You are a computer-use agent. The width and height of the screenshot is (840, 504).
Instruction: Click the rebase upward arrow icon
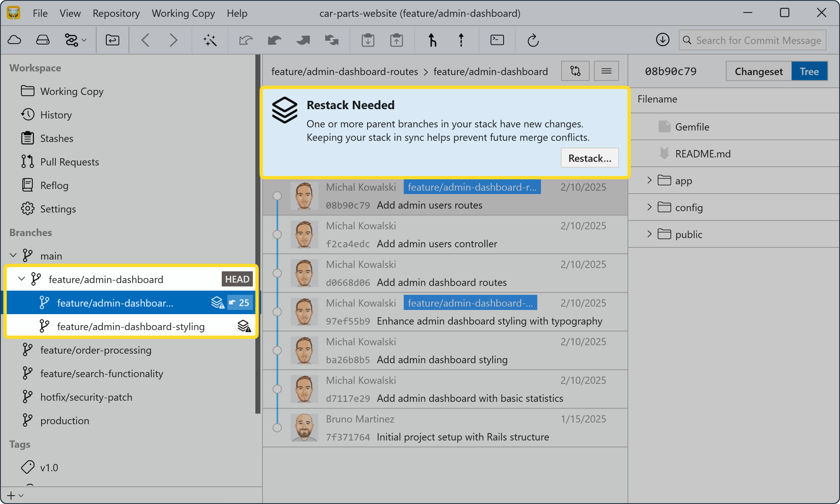click(461, 40)
